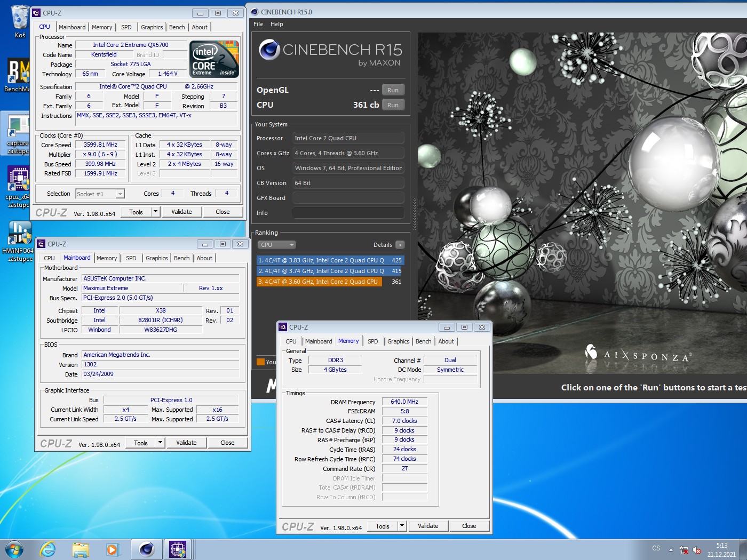Click Maximus Extreme model field

pos(132,288)
